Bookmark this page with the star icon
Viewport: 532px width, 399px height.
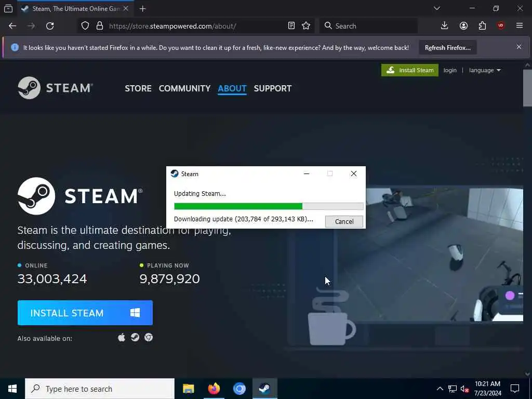point(305,26)
